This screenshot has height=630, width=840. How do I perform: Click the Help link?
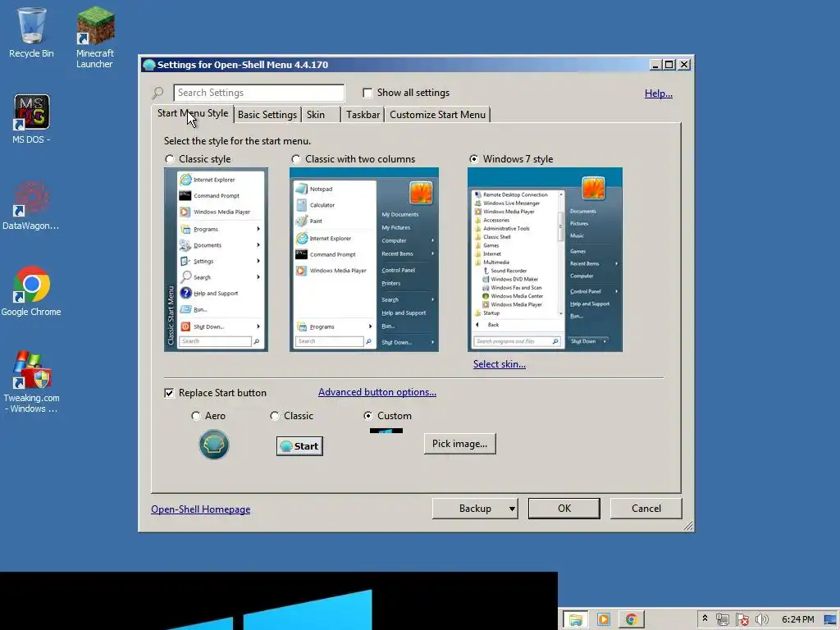click(x=659, y=94)
